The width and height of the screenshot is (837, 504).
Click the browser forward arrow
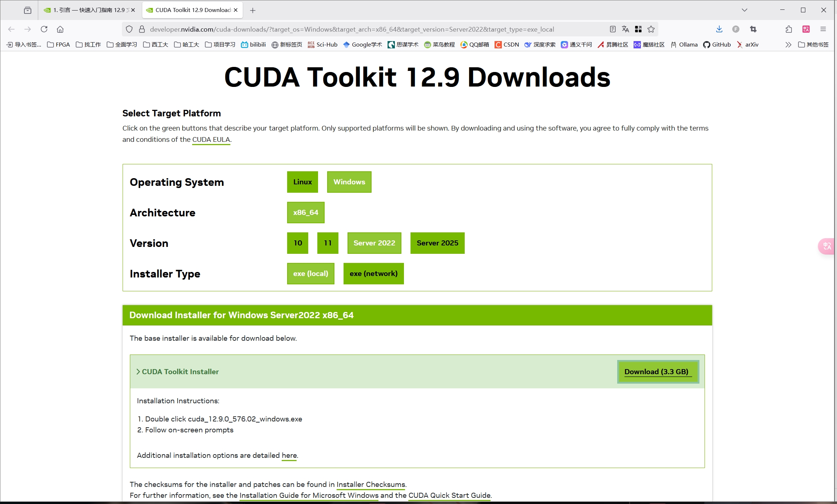[28, 29]
